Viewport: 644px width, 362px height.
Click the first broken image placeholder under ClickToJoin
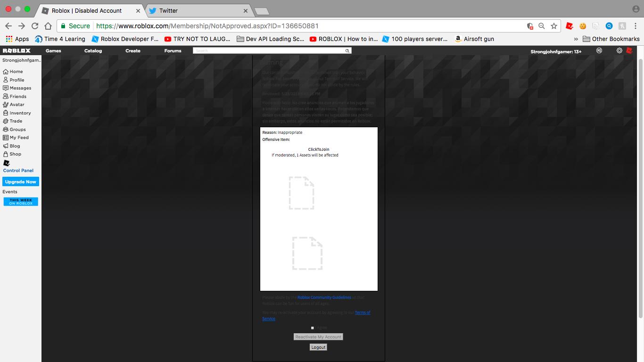click(302, 193)
